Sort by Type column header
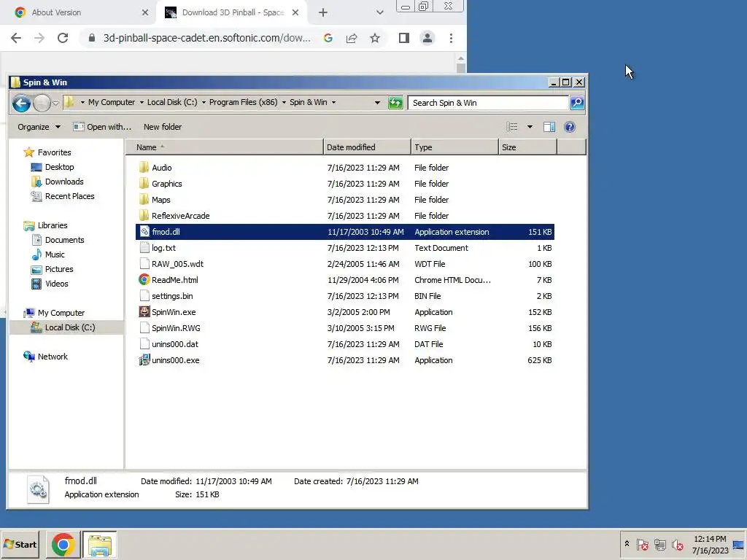This screenshot has width=747, height=560. (x=454, y=147)
